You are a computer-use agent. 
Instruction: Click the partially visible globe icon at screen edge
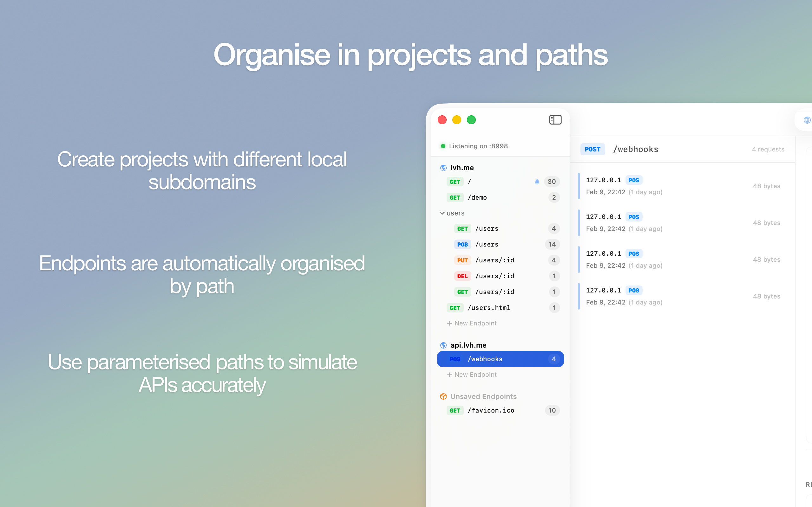coord(807,120)
